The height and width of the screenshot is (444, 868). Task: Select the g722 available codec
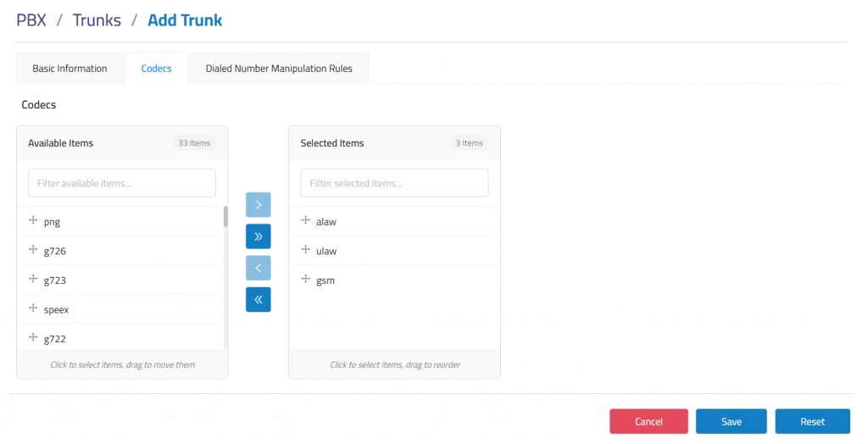tap(55, 339)
